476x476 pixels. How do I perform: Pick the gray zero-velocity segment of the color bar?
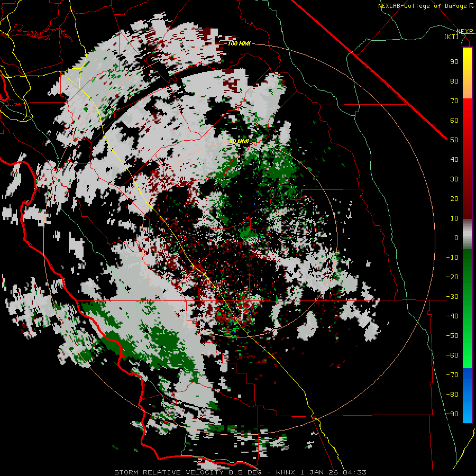[467, 234]
